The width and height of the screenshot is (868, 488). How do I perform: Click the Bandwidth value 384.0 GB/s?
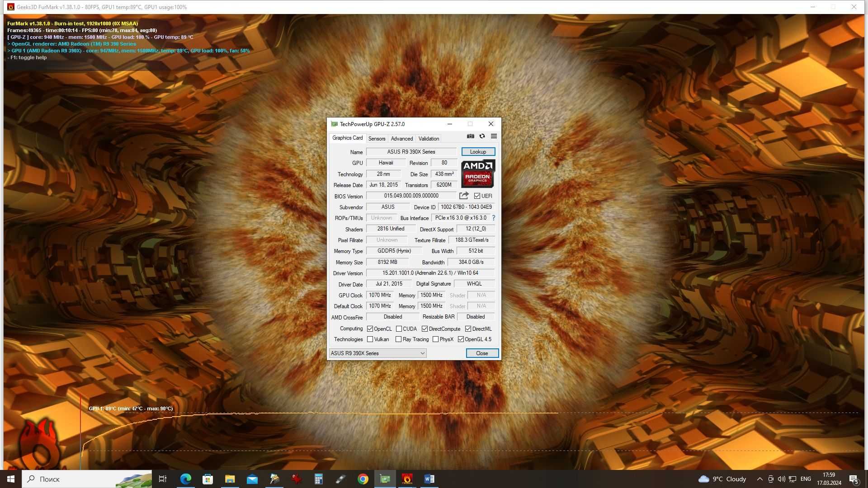(471, 262)
